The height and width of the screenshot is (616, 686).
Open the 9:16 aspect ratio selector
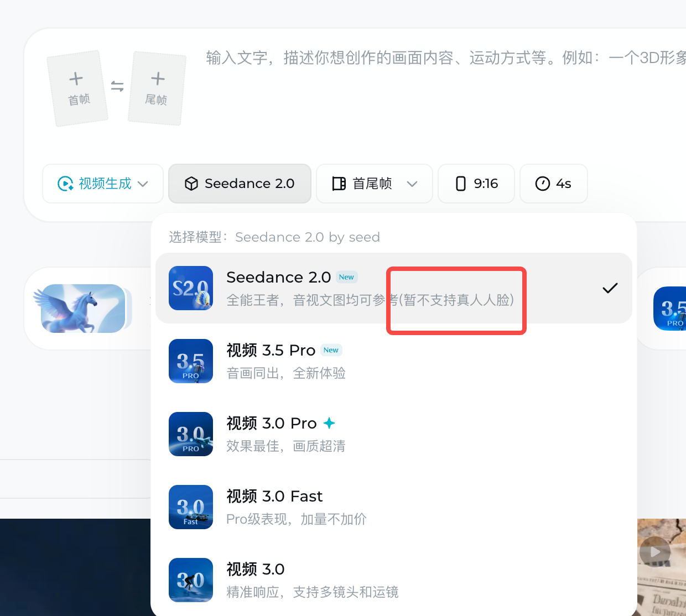(x=476, y=183)
